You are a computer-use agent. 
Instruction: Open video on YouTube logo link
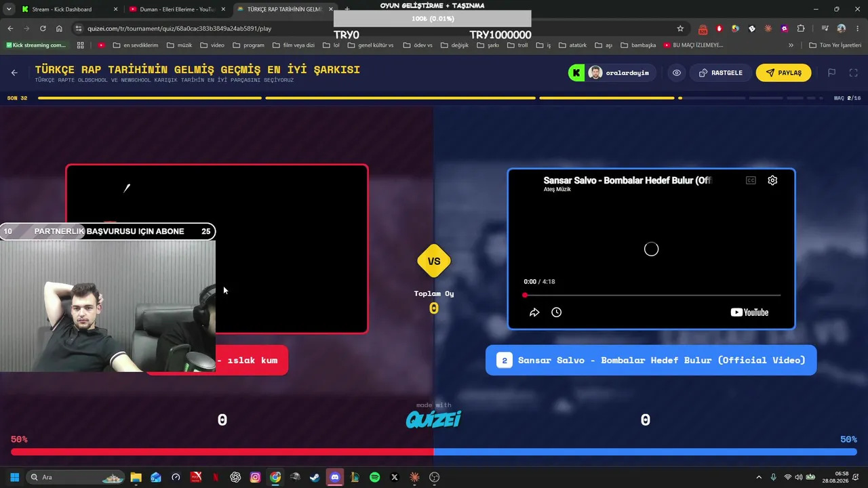[749, 312]
